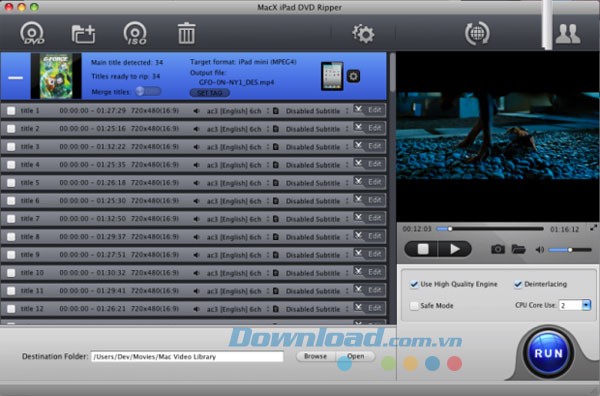Open output settings gear next to iPad icon
The width and height of the screenshot is (600, 396).
pos(353,76)
